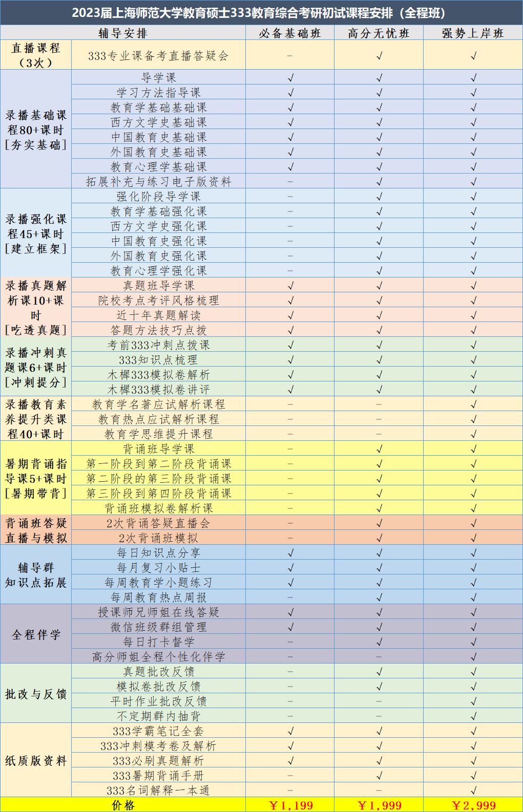Click the price '¥2,999'
This screenshot has height=812, width=523.
tap(473, 805)
